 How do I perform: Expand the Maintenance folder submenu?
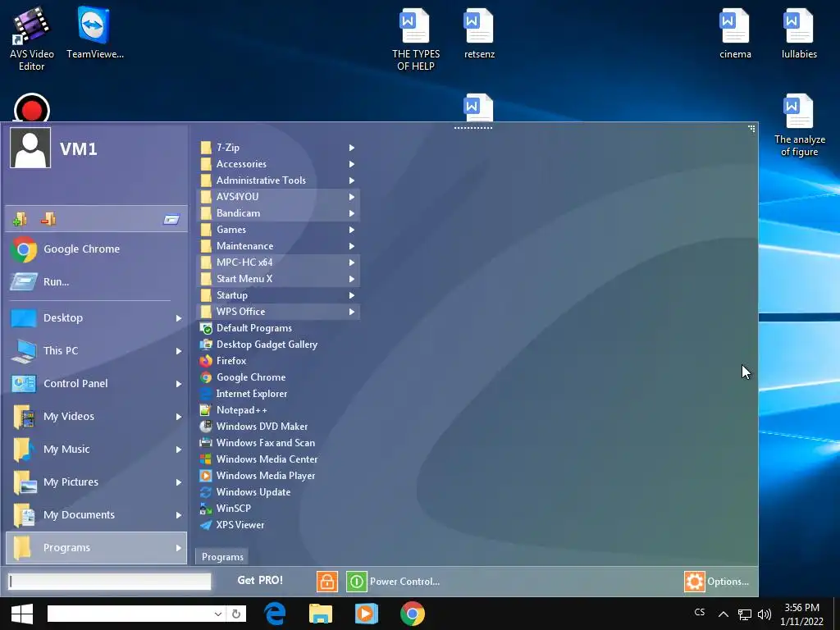pos(279,246)
